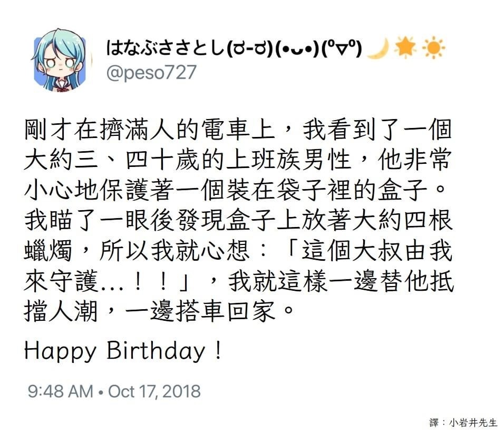The width and height of the screenshot is (504, 434).
Task: Click the line starting with 大約三、四十歲
Action: point(238,160)
